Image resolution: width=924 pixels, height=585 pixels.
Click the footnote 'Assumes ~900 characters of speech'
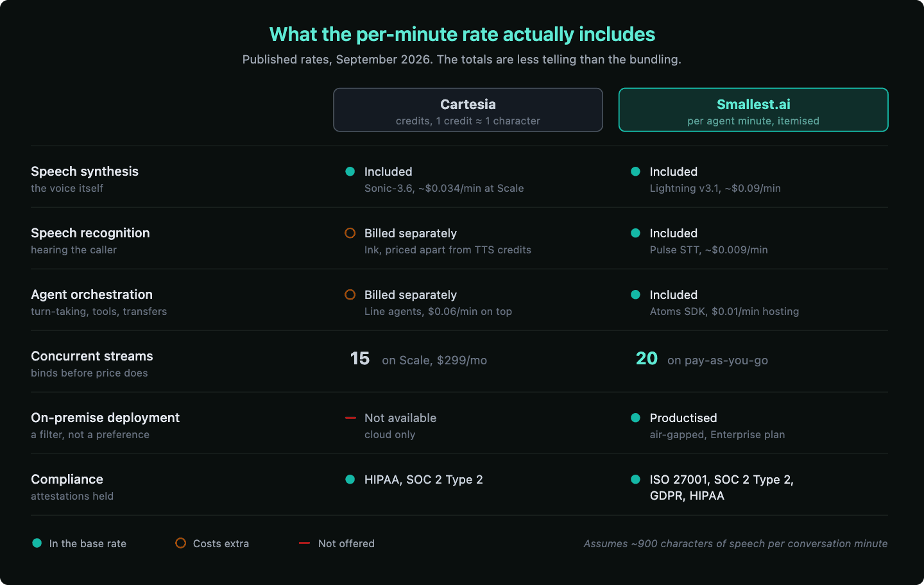coord(735,543)
